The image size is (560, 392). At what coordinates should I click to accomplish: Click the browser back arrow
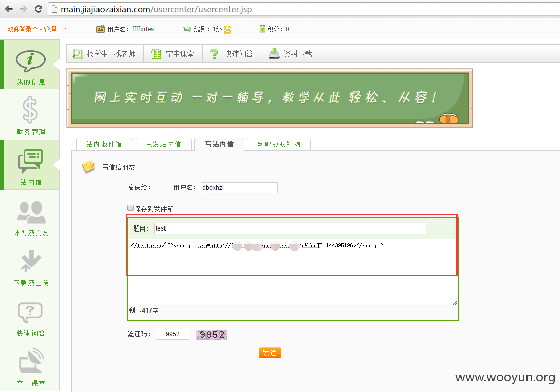tap(9, 9)
